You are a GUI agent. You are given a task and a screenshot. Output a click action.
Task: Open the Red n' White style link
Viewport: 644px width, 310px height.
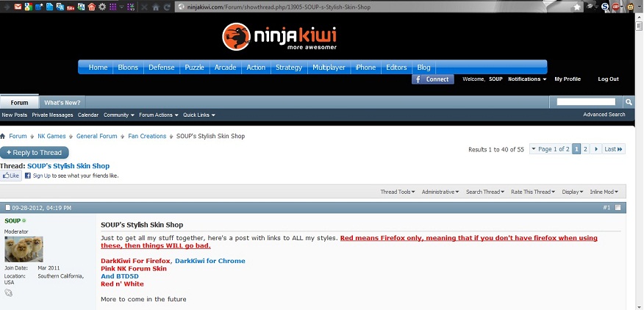click(122, 284)
